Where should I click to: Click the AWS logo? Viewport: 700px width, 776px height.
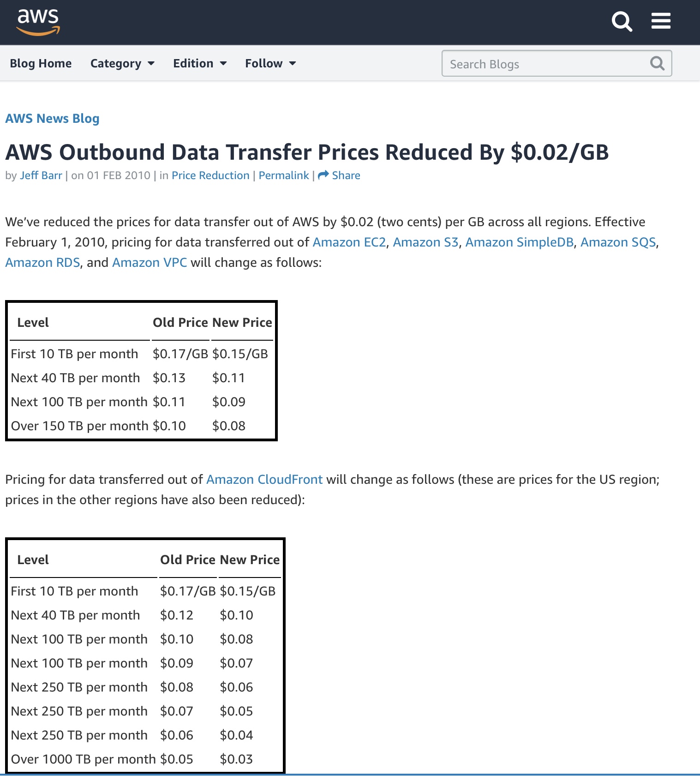point(38,22)
